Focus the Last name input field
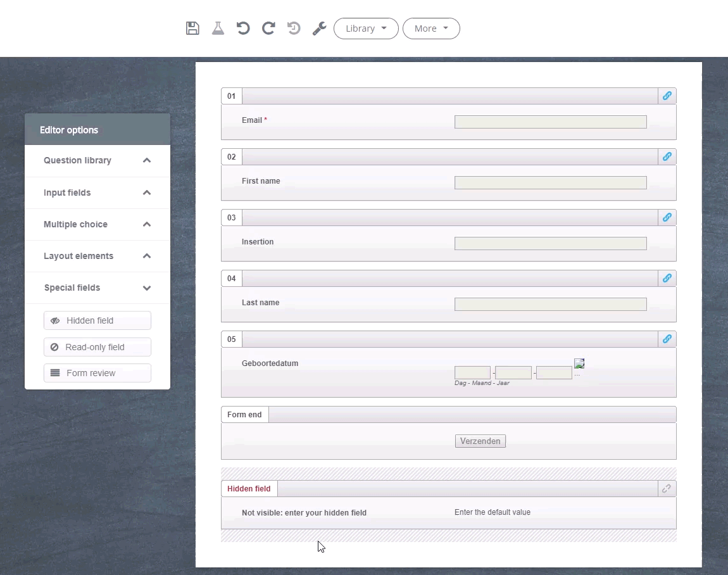 pyautogui.click(x=550, y=304)
